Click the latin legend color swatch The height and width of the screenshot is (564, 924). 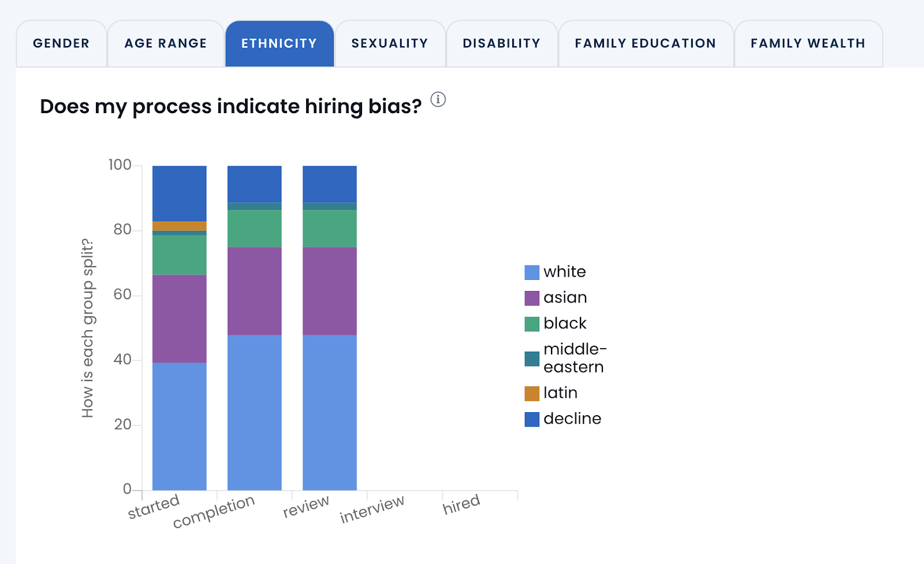(532, 394)
